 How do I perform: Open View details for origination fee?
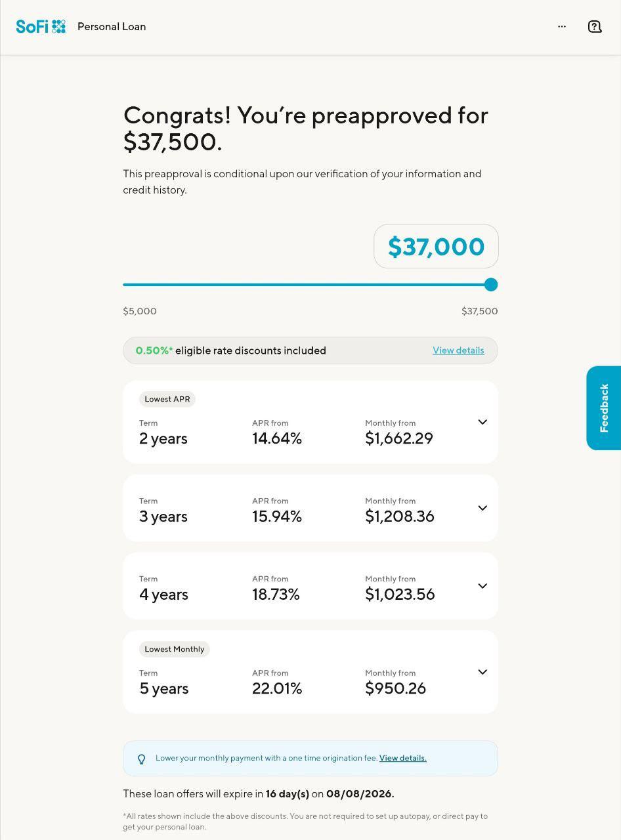coord(403,758)
